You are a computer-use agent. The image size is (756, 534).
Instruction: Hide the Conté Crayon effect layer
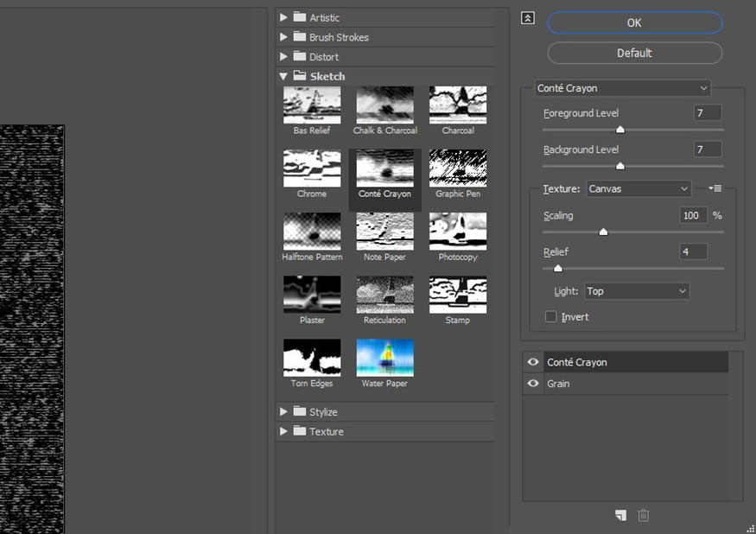(533, 362)
